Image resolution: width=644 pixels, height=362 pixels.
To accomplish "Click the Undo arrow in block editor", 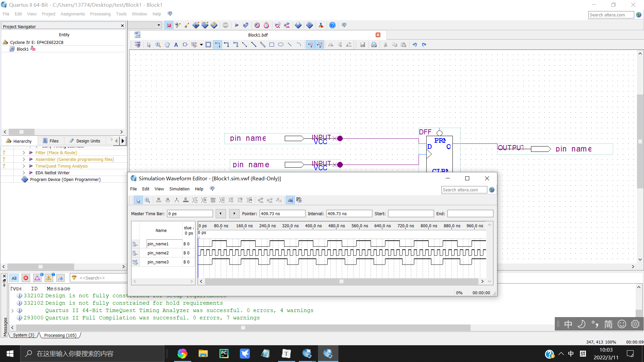I will click(x=415, y=45).
